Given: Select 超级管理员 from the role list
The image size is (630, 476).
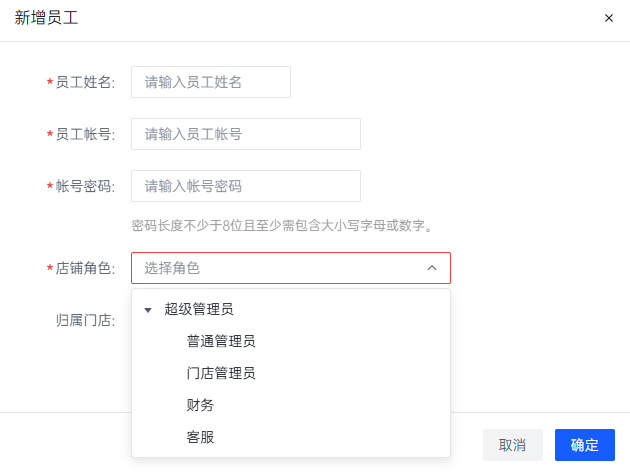Looking at the screenshot, I should point(199,309).
